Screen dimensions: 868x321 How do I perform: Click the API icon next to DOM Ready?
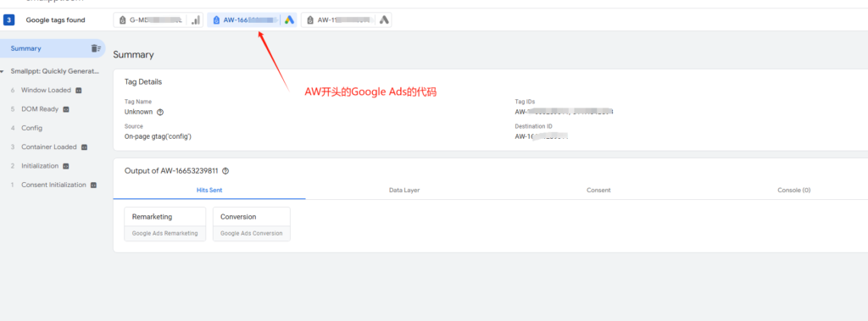[x=66, y=109]
